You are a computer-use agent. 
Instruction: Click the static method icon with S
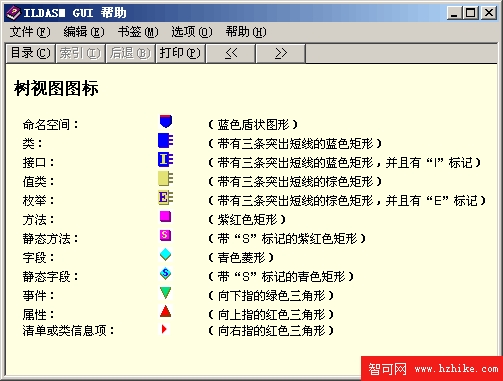tap(165, 235)
